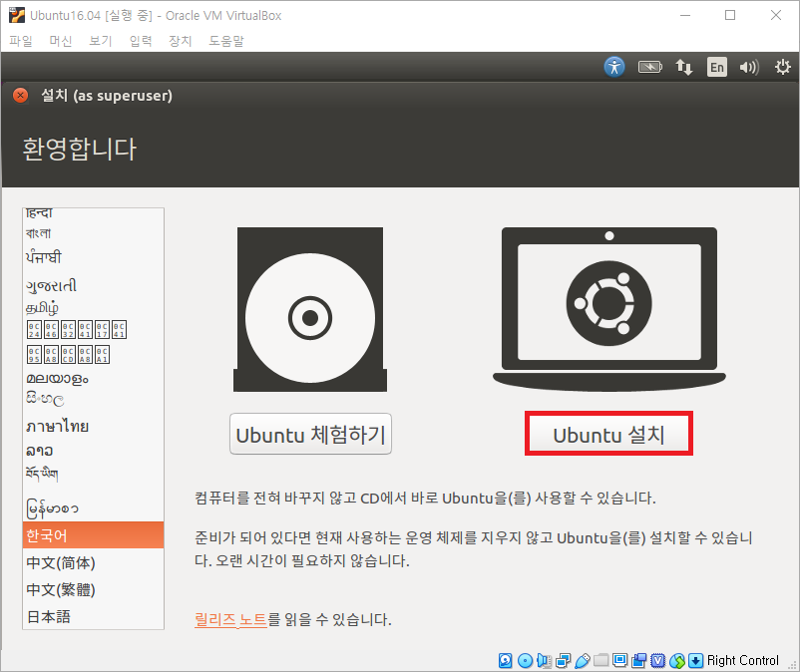The image size is (800, 672).
Task: Minimize the VirtualBox window
Action: [x=685, y=15]
